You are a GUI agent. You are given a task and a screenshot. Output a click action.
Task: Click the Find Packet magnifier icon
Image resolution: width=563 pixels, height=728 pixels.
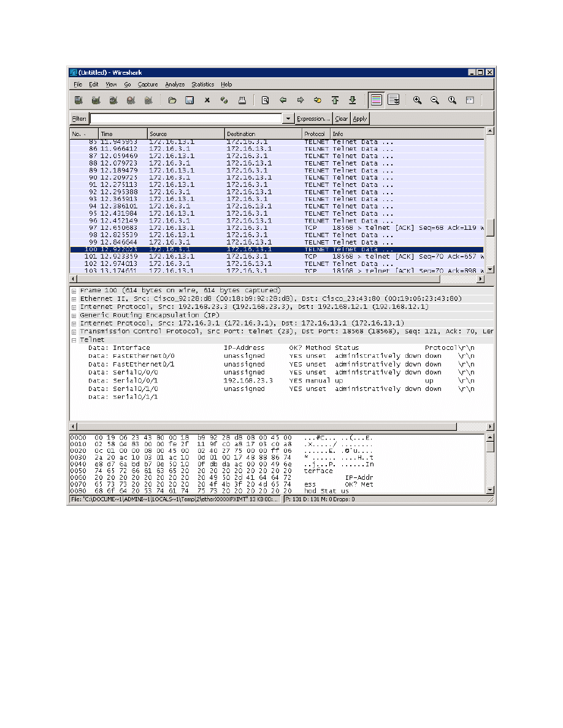pyautogui.click(x=266, y=100)
